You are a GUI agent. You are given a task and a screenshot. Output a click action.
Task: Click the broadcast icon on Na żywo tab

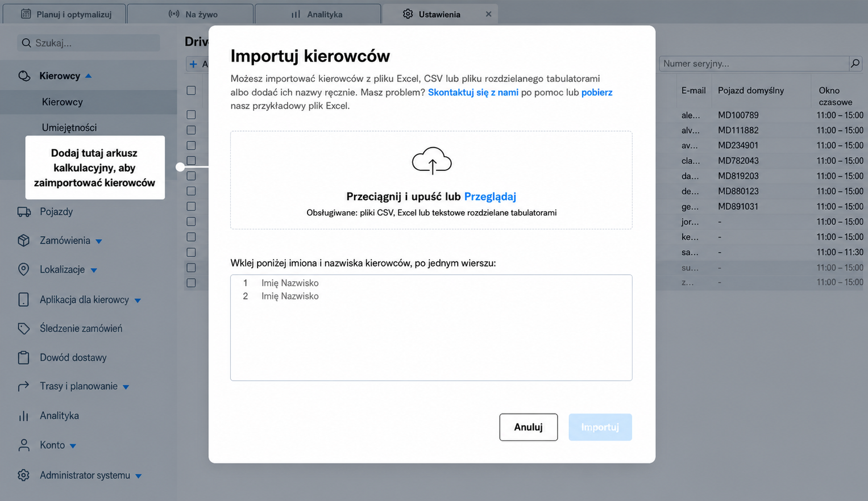click(x=174, y=14)
